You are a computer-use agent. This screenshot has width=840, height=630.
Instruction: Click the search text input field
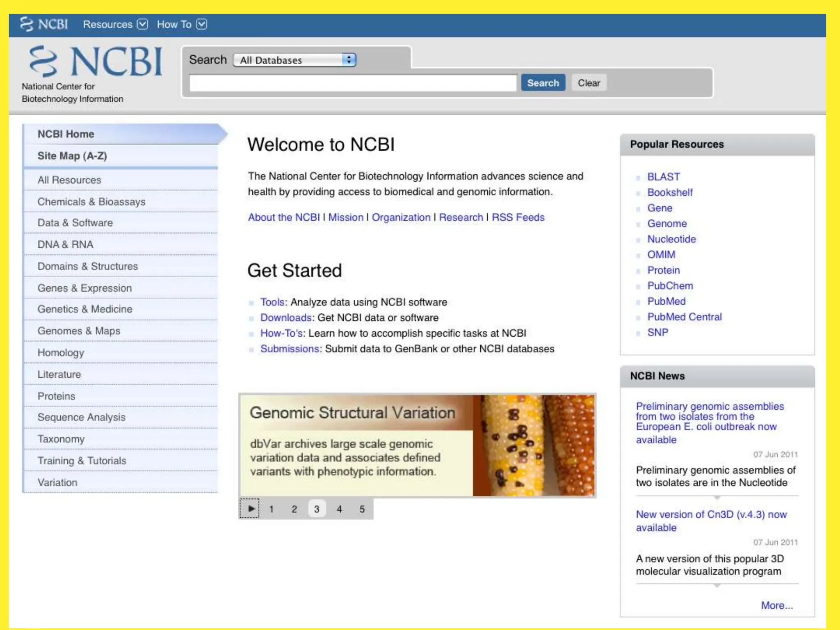(x=353, y=83)
